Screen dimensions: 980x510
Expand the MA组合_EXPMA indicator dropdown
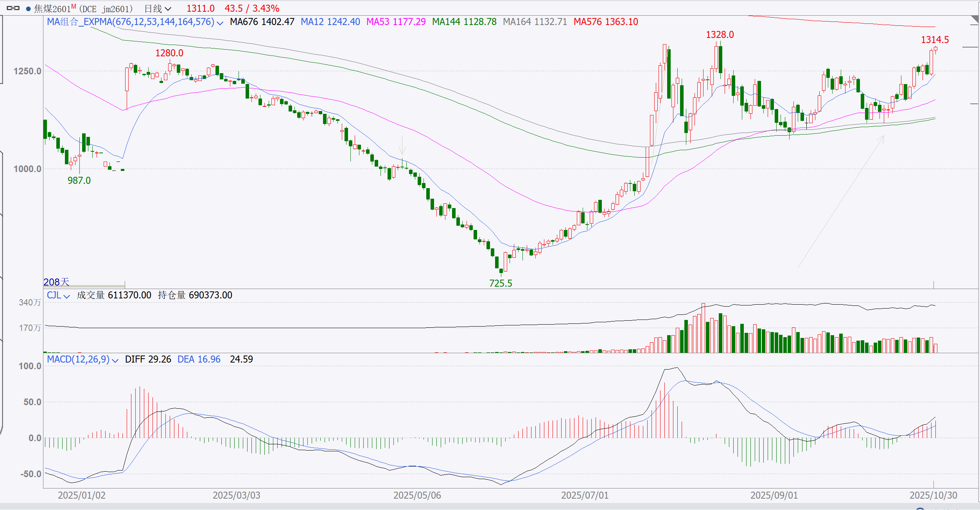coord(220,23)
